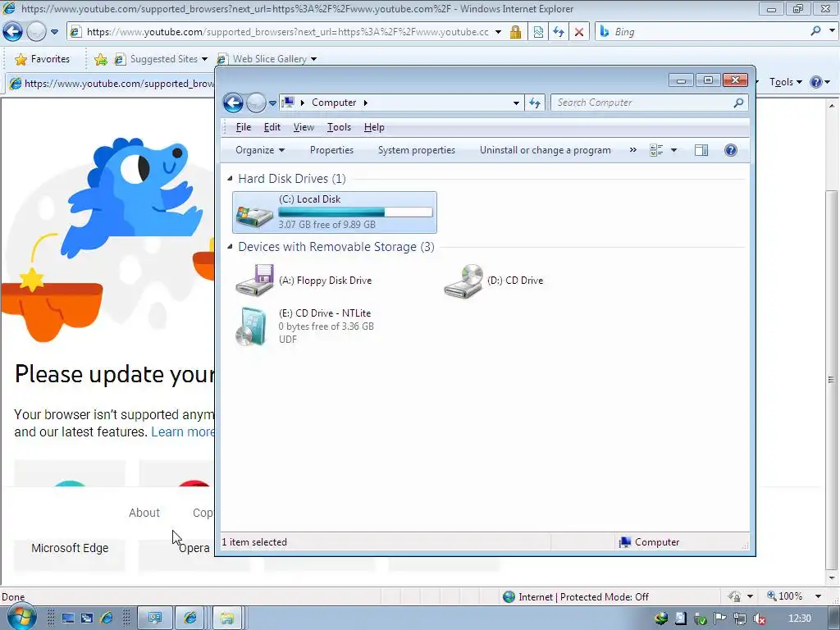Click the C: drive capacity bar
Image resolution: width=840 pixels, height=630 pixels.
click(355, 212)
